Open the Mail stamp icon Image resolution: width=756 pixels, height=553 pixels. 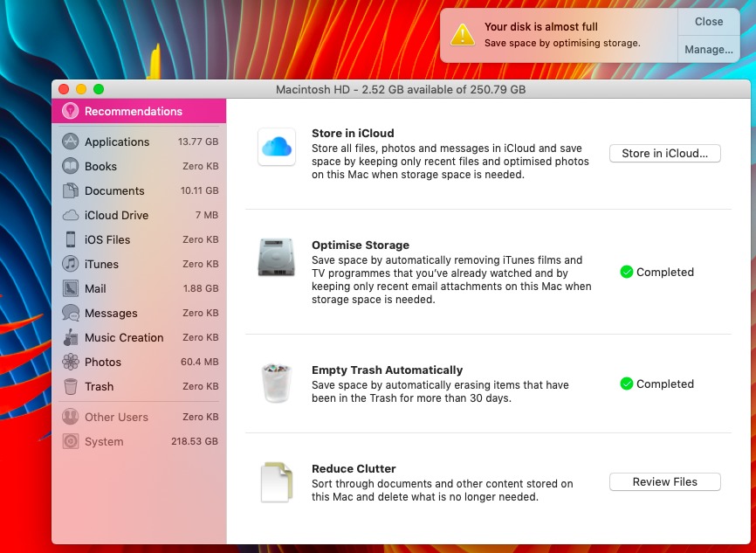(71, 288)
